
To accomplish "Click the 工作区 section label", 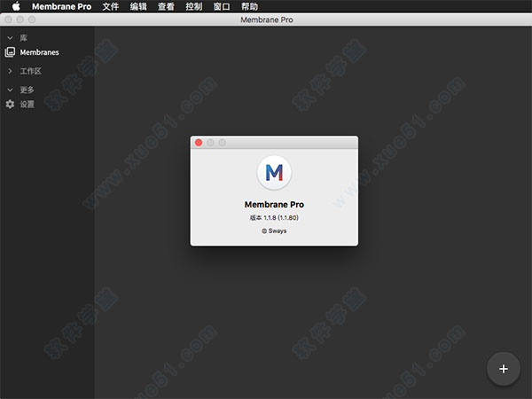I will click(x=30, y=71).
